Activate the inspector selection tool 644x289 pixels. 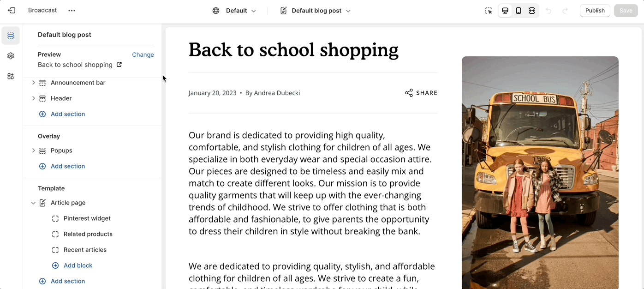tap(489, 11)
